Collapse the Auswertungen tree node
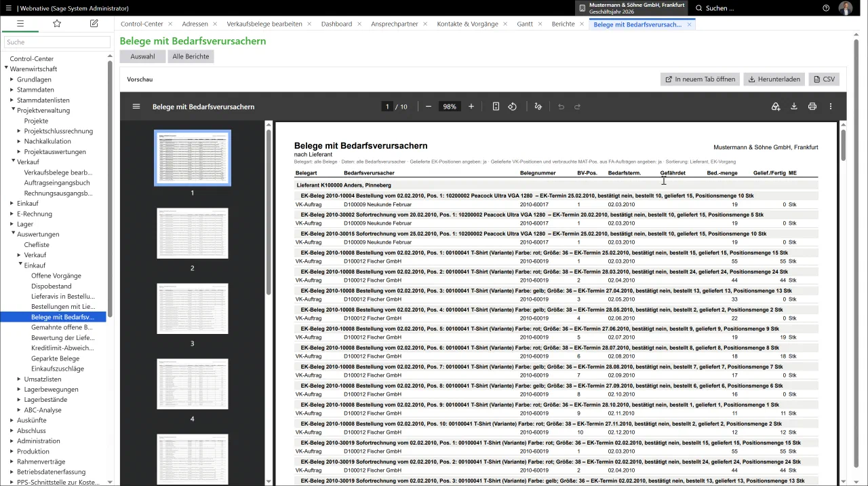Viewport: 868px width, 486px height. tap(12, 234)
